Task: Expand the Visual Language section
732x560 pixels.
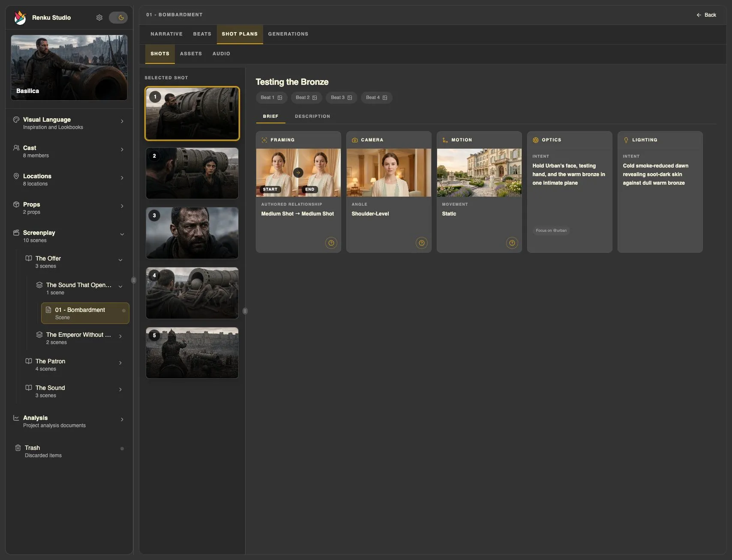Action: point(122,121)
